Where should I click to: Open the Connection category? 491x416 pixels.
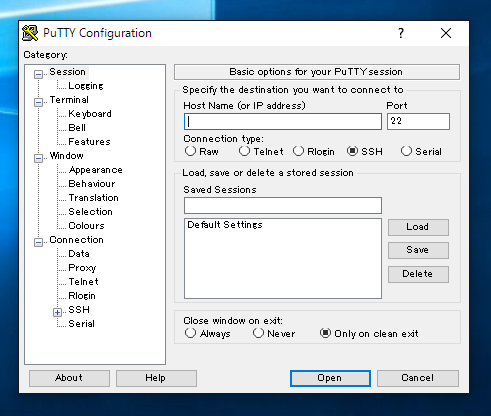[x=76, y=240]
